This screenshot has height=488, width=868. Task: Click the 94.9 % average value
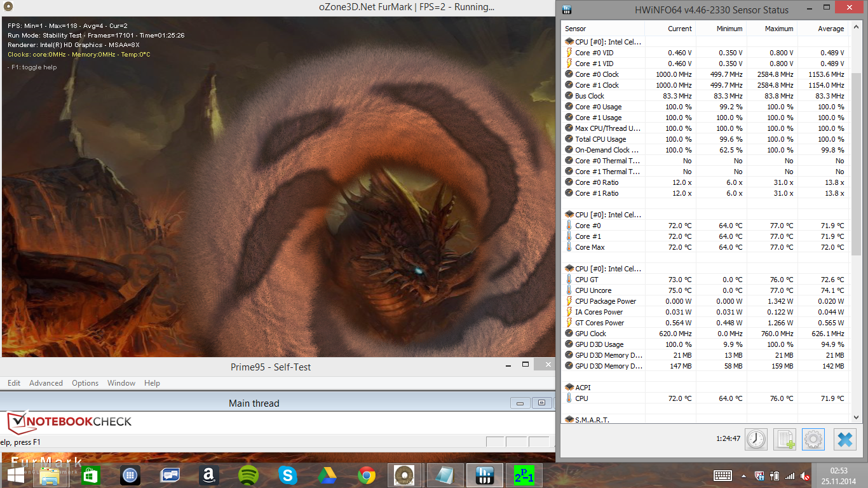click(x=832, y=344)
